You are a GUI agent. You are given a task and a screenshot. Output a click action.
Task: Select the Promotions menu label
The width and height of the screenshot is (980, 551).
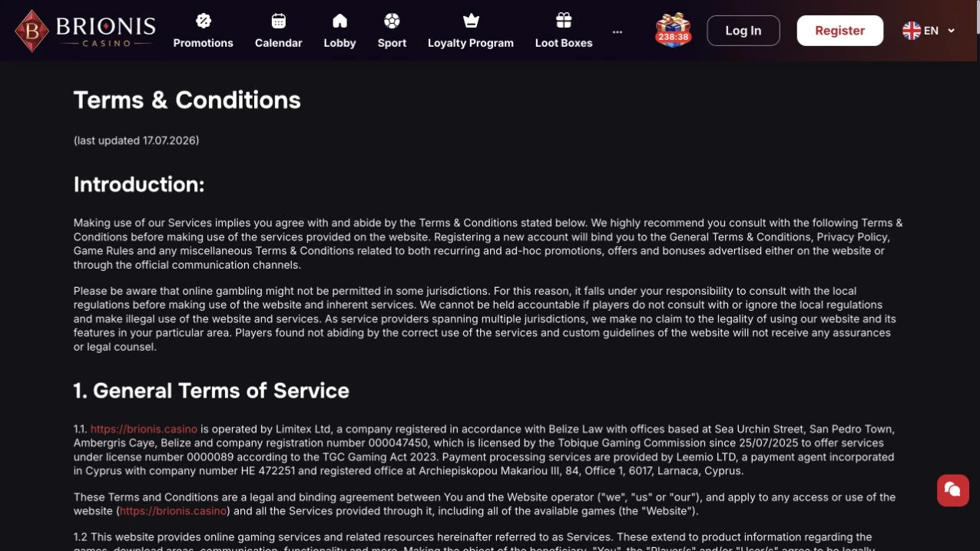204,43
